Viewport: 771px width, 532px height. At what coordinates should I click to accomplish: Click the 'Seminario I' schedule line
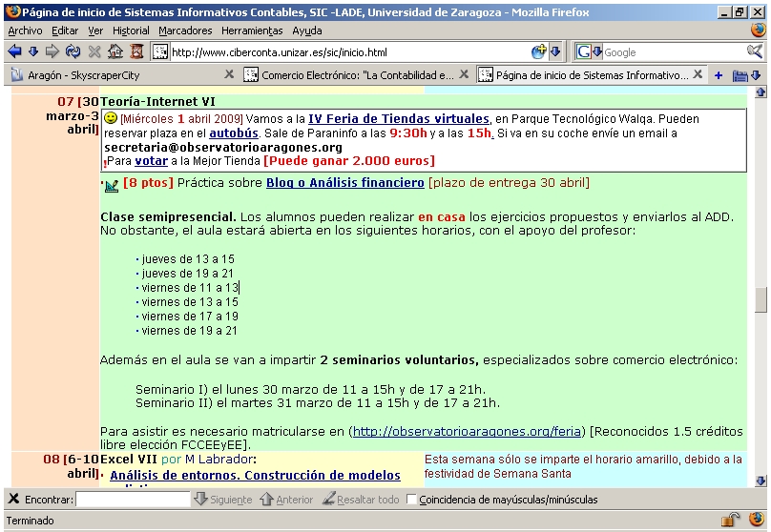click(x=310, y=390)
